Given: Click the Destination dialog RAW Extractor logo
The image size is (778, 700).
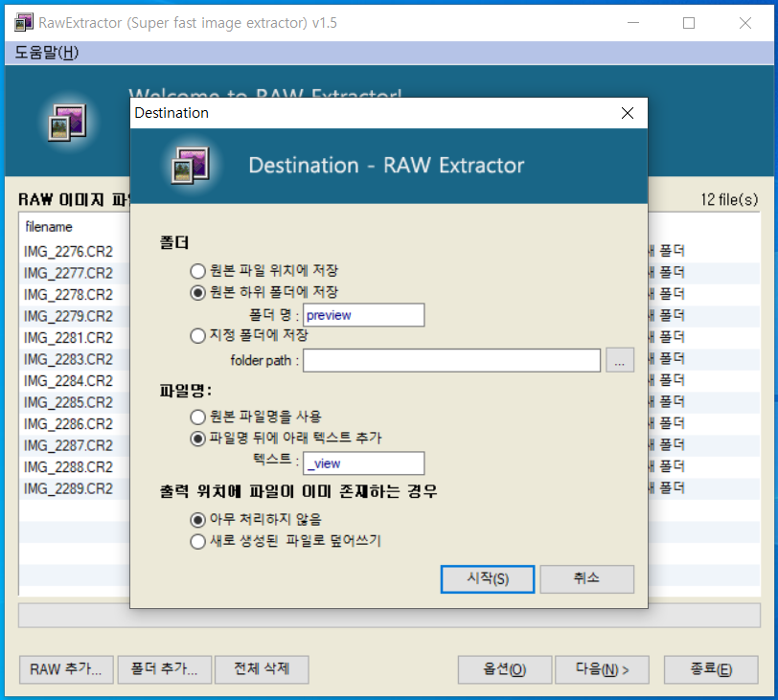Looking at the screenshot, I should point(191,166).
